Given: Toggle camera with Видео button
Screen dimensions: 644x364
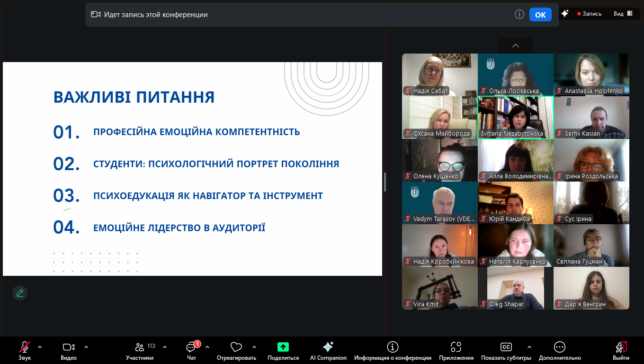Looking at the screenshot, I should pyautogui.click(x=69, y=347).
